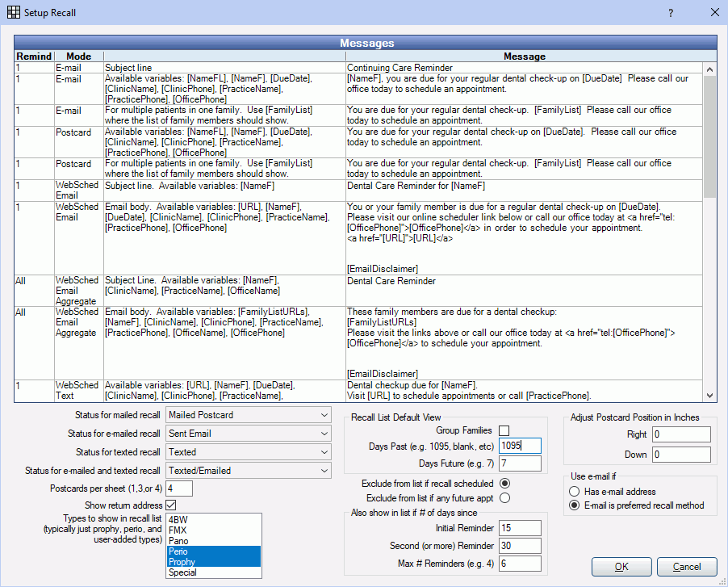This screenshot has height=587, width=728.
Task: Click the OK button
Action: click(621, 567)
